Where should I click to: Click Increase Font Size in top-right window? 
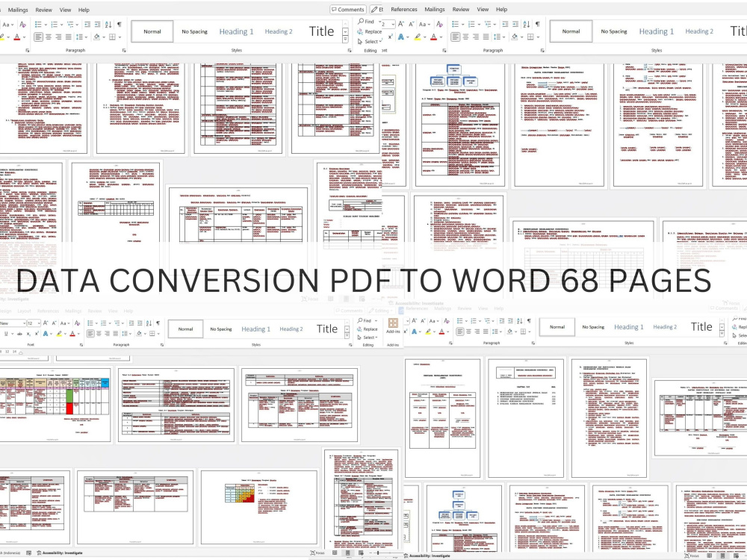401,25
